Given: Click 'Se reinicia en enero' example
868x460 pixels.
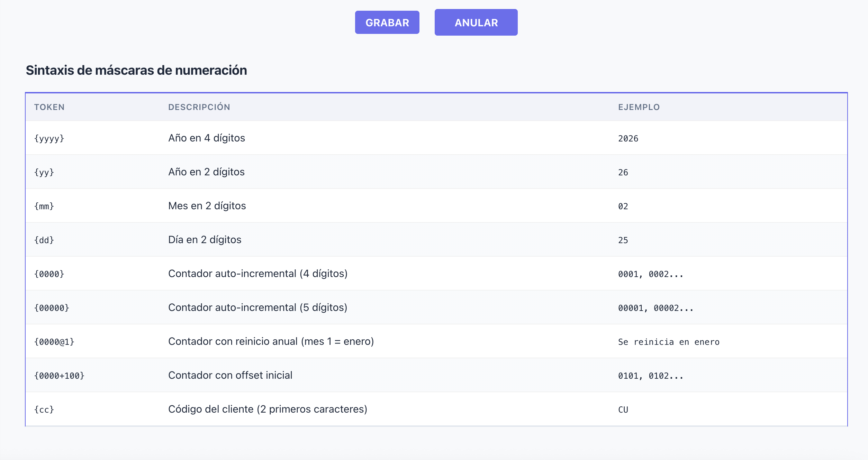Looking at the screenshot, I should coord(668,342).
